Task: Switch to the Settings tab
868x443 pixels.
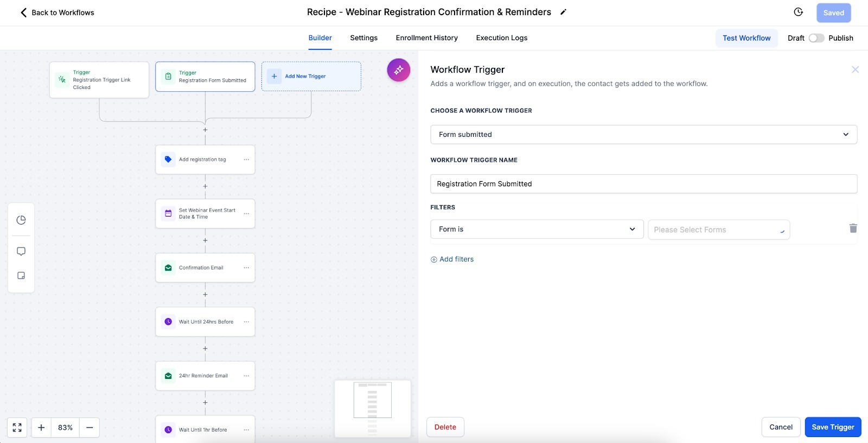Action: tap(363, 38)
